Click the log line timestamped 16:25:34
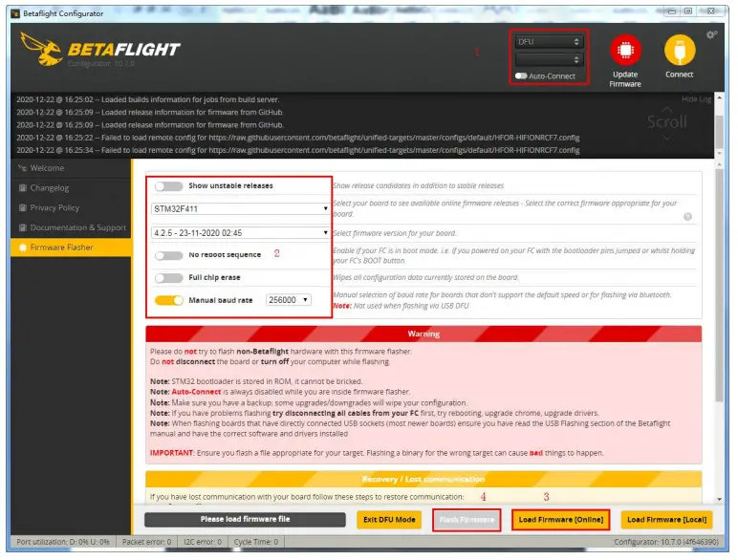The height and width of the screenshot is (560, 738). 298,150
